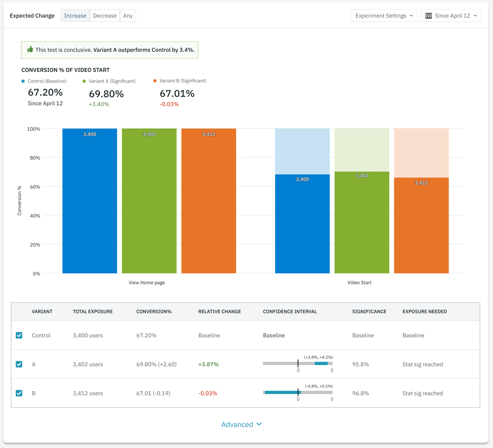Viewport: 493px width, 448px height.
Task: Uncheck the variant B row checkbox
Action: (x=19, y=393)
